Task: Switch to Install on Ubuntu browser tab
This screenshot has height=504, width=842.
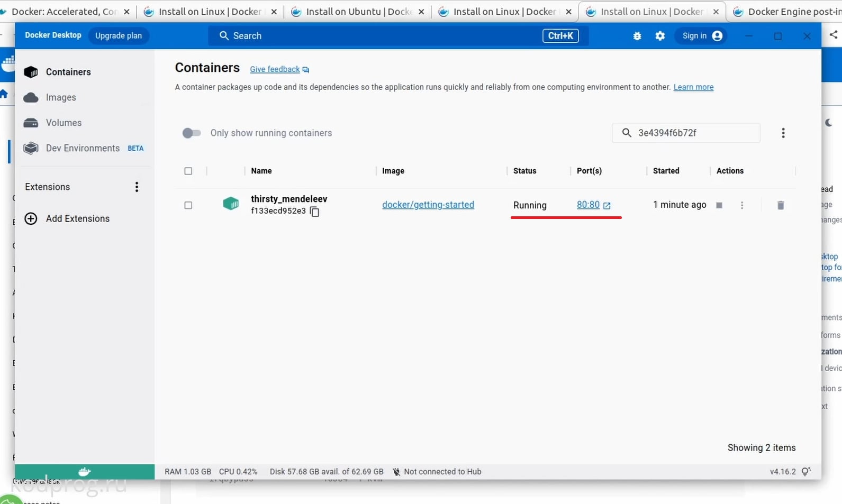Action: 358,12
